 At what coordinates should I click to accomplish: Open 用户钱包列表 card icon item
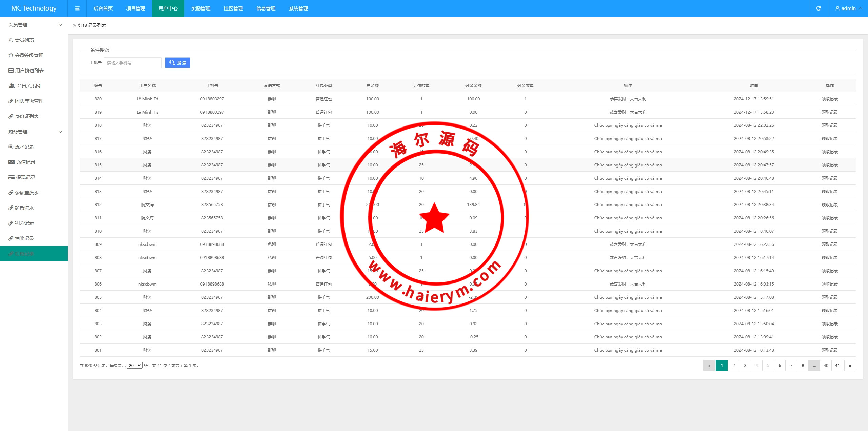29,71
